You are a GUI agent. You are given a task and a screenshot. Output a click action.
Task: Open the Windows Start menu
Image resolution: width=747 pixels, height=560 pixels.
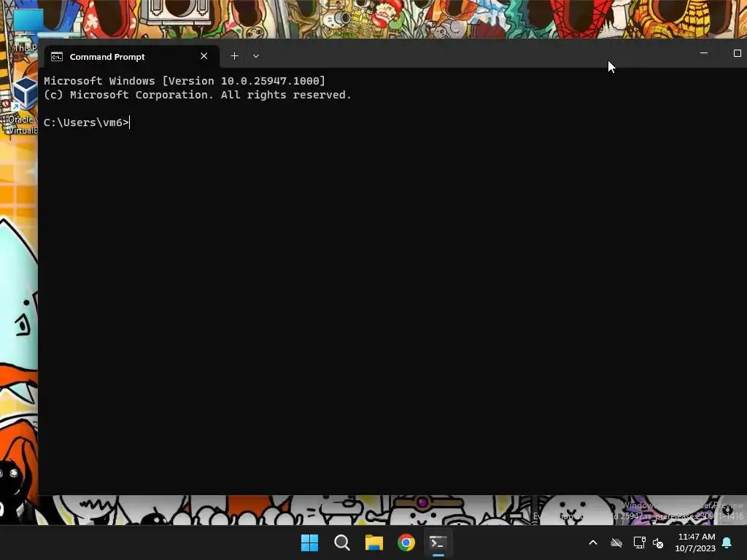[x=309, y=542]
